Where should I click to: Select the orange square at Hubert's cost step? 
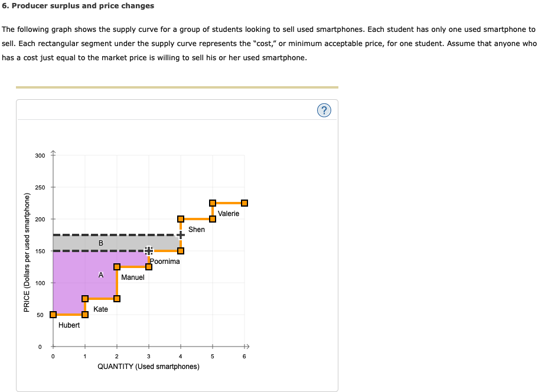click(52, 315)
